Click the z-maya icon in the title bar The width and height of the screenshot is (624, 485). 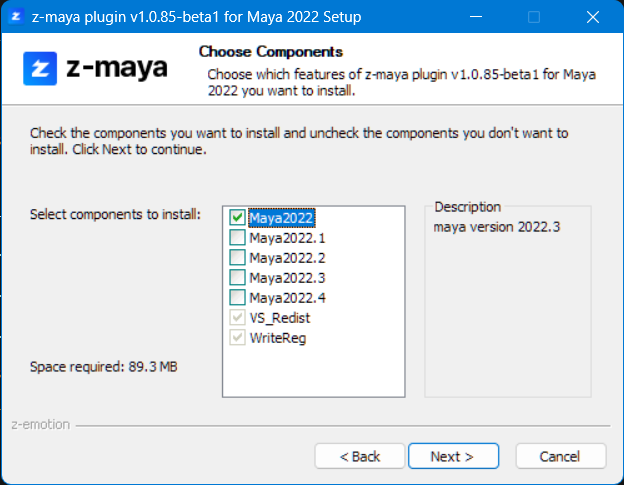[x=17, y=17]
